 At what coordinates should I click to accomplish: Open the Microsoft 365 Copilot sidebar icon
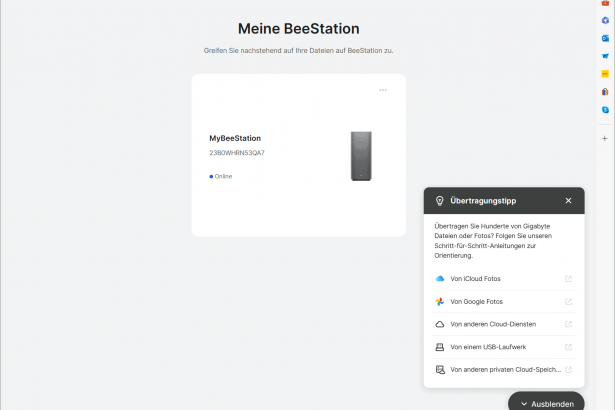[x=605, y=20]
